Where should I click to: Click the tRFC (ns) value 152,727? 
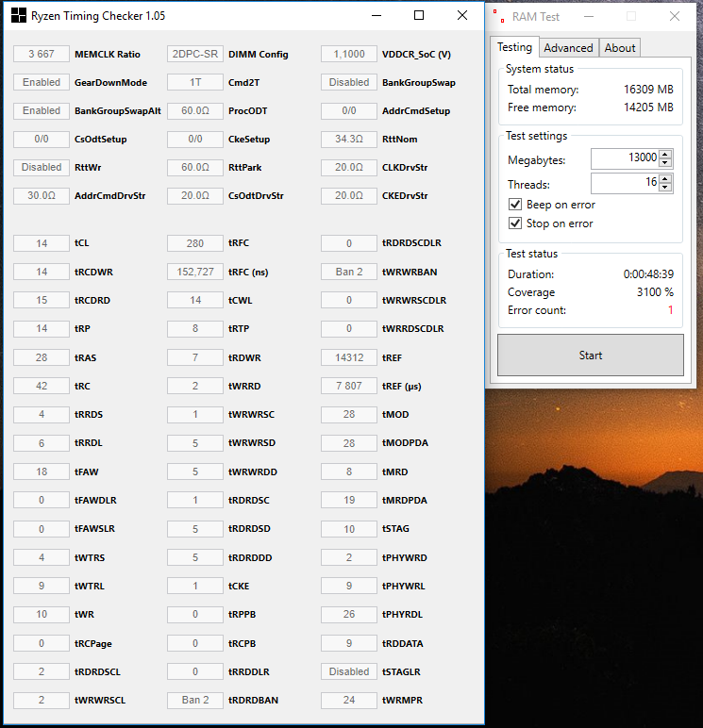[195, 272]
